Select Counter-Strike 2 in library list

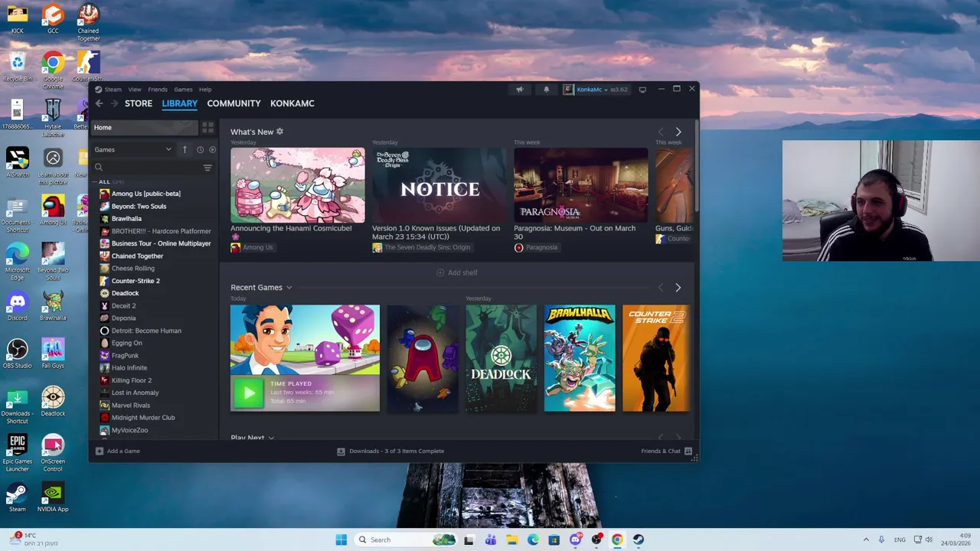[x=136, y=281]
